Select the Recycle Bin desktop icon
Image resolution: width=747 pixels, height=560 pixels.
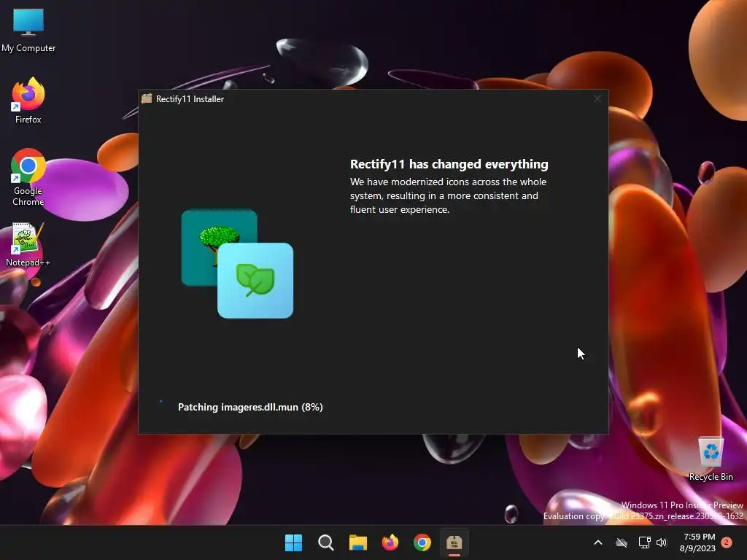pos(711,459)
